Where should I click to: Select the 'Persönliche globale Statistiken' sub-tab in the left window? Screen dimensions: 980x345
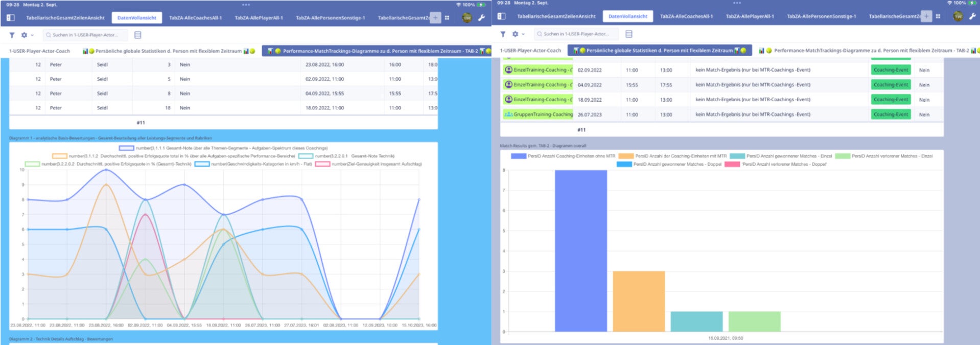click(x=169, y=51)
